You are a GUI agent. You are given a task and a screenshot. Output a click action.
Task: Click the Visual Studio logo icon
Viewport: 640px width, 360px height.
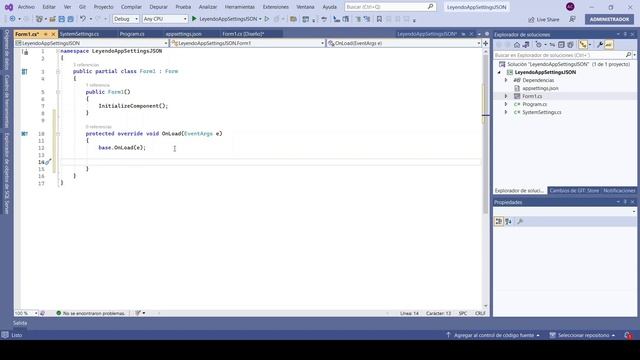tap(9, 7)
